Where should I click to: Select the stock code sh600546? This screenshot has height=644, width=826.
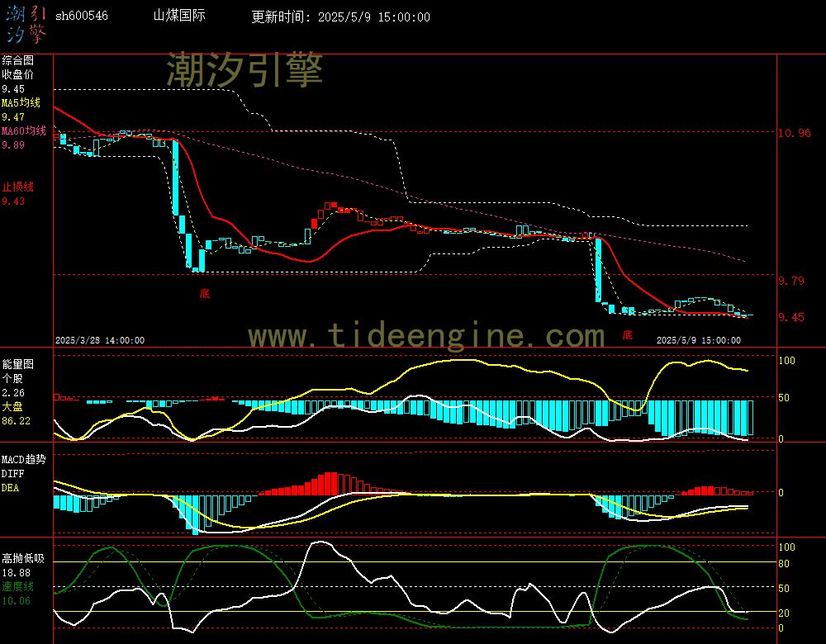coord(82,16)
